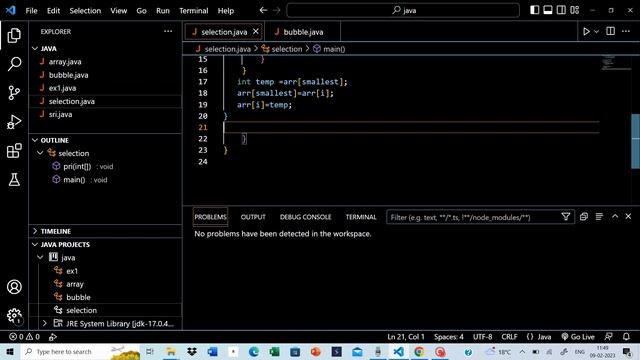Change encoding via UTF-8 status item
The width and height of the screenshot is (640, 360).
tap(482, 337)
